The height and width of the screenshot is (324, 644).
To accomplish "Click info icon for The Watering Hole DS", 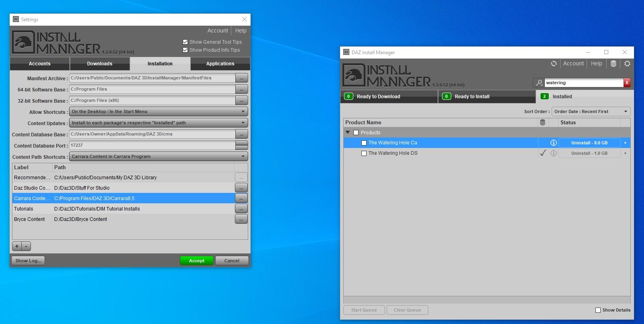I will (553, 153).
